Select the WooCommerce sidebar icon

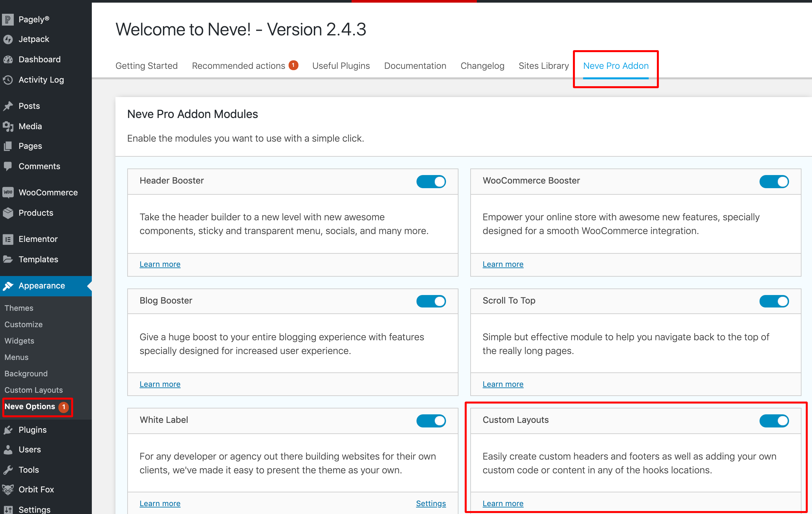click(8, 192)
